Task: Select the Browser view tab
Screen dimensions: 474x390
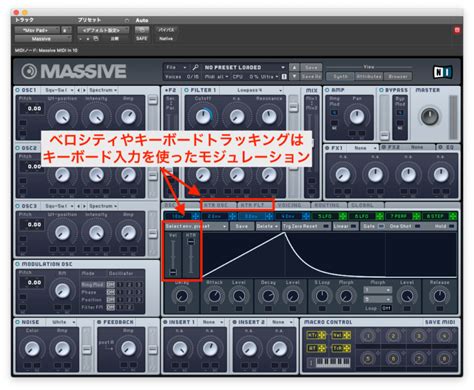Action: (398, 76)
